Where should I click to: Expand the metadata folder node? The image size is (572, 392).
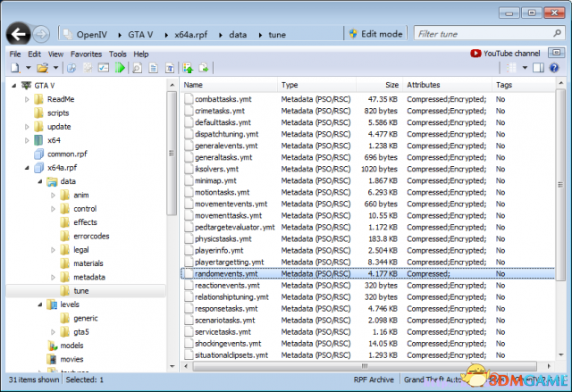53,277
